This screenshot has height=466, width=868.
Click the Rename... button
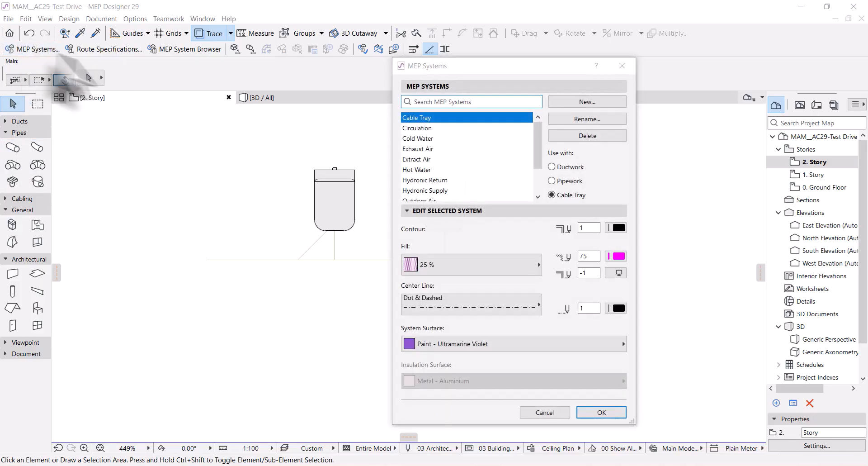(587, 119)
